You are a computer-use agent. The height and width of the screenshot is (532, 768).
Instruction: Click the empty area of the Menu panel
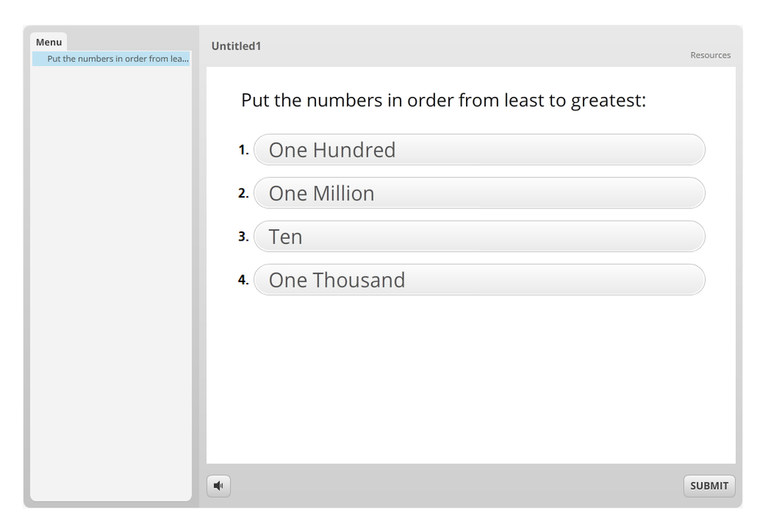point(111,284)
